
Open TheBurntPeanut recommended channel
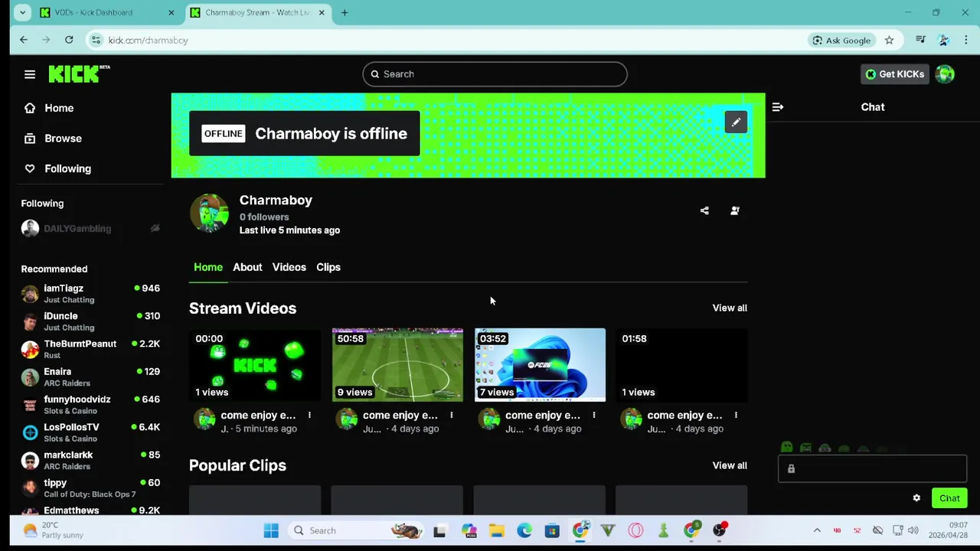tap(90, 349)
